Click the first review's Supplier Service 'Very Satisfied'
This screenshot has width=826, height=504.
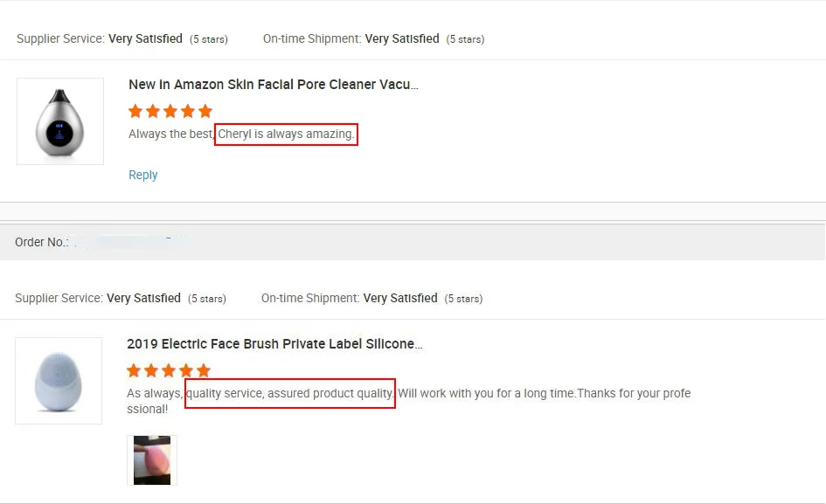pos(145,38)
